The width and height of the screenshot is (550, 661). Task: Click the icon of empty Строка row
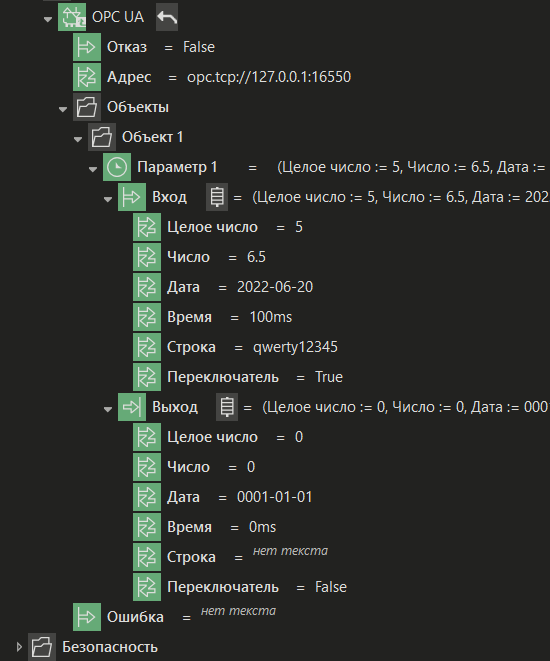point(147,557)
